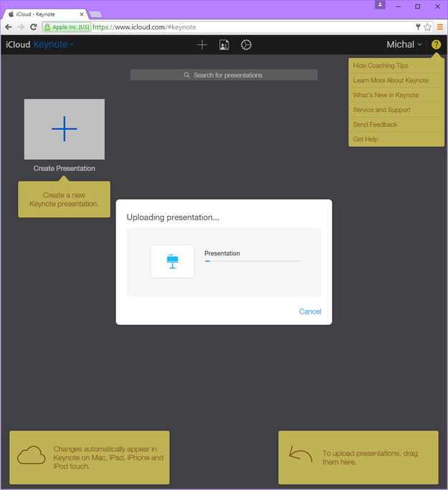The height and width of the screenshot is (490, 448).
Task: Cancel the presentation upload
Action: click(310, 311)
